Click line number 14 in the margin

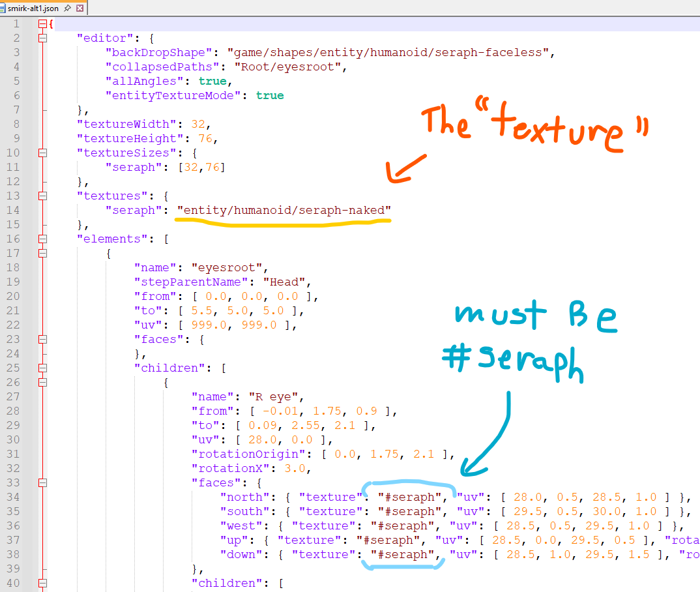coord(14,211)
